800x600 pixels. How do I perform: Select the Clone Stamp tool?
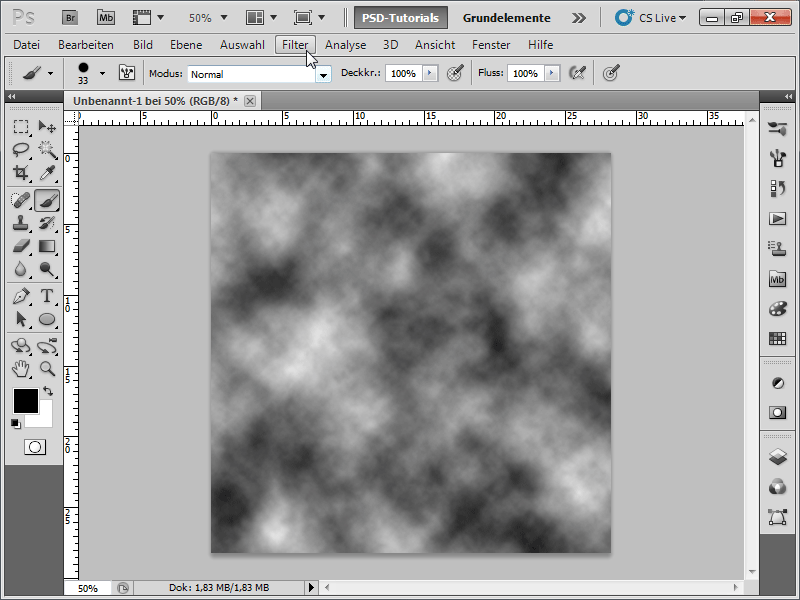[21, 223]
